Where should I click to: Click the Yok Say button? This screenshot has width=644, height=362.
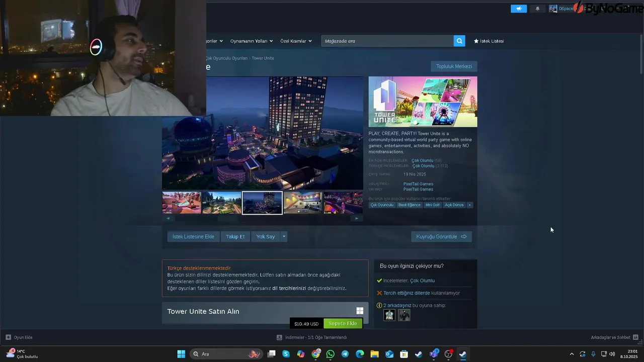point(265,236)
